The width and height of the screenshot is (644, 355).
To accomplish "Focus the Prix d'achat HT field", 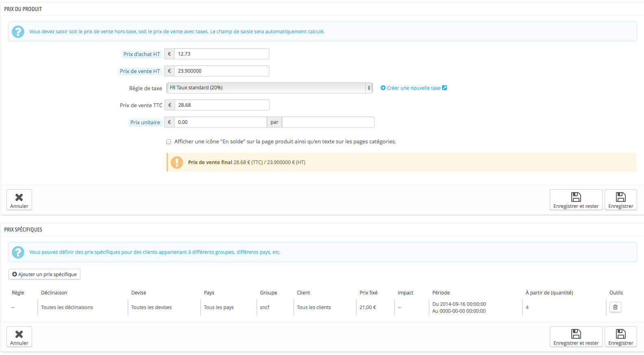I will [222, 54].
